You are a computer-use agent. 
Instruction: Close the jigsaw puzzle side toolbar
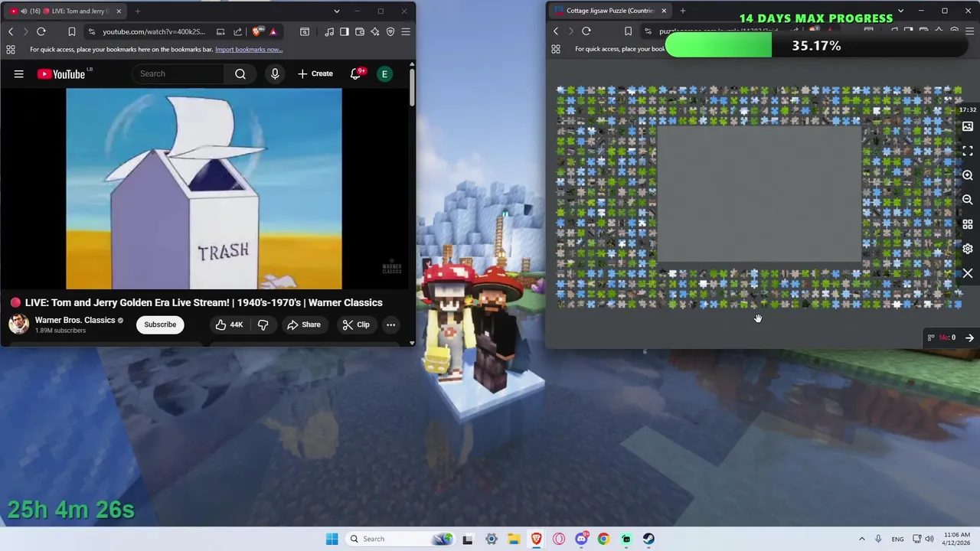(968, 273)
